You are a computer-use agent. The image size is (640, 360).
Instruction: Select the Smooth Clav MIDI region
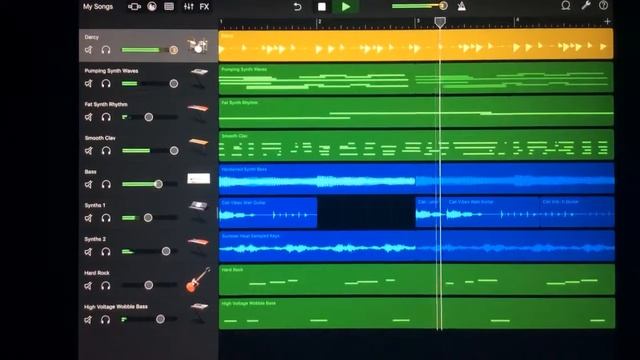(x=416, y=146)
